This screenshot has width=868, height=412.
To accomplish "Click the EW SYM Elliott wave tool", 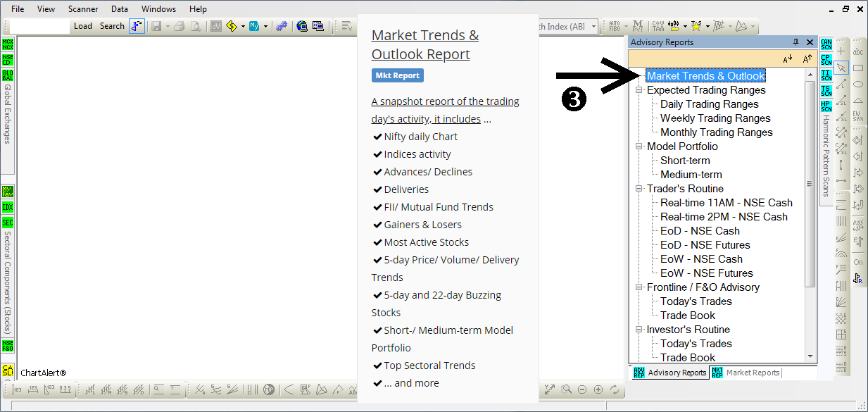I will [858, 116].
